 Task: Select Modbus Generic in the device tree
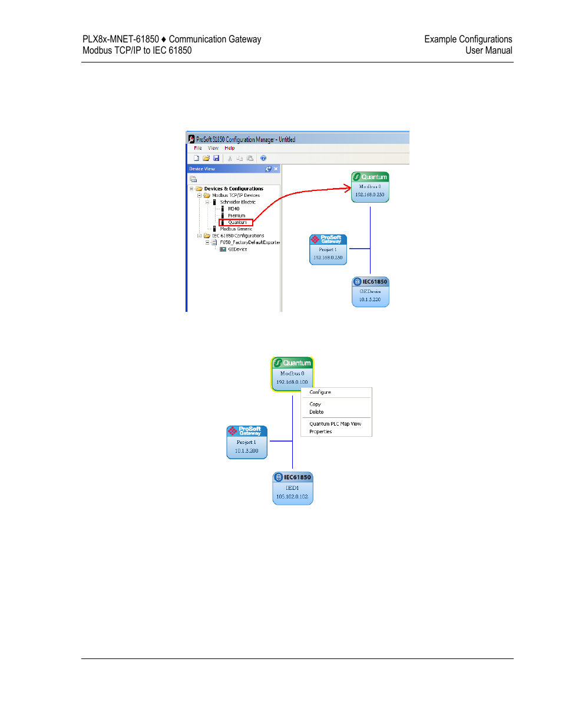[x=236, y=229]
